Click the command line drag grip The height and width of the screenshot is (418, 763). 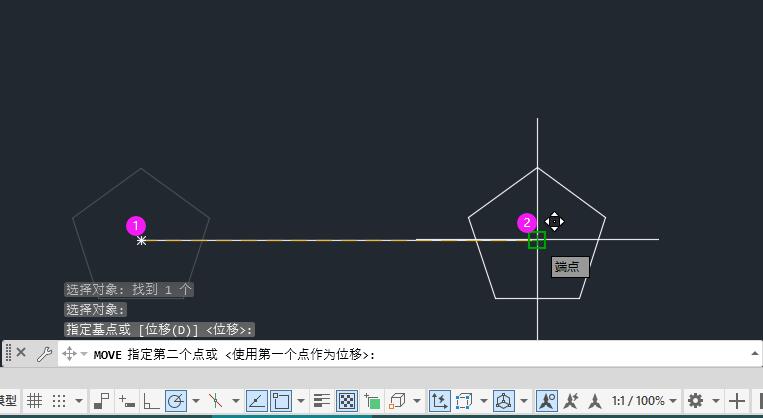point(8,353)
